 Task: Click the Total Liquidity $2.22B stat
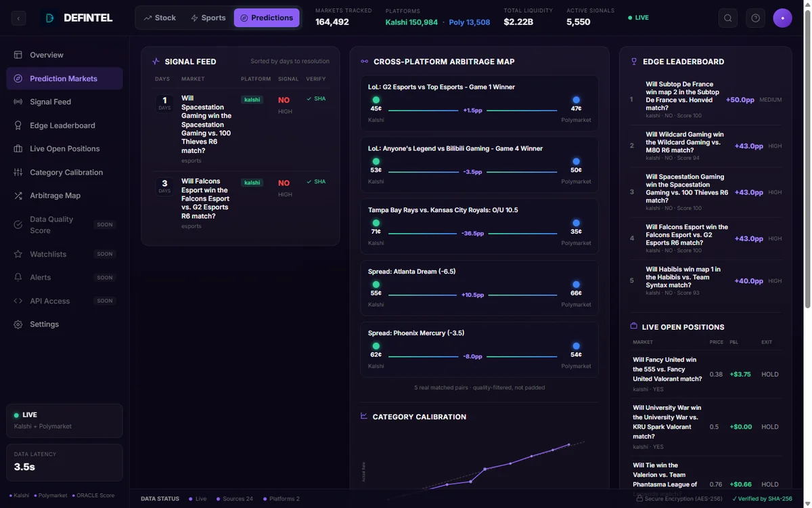(x=528, y=18)
